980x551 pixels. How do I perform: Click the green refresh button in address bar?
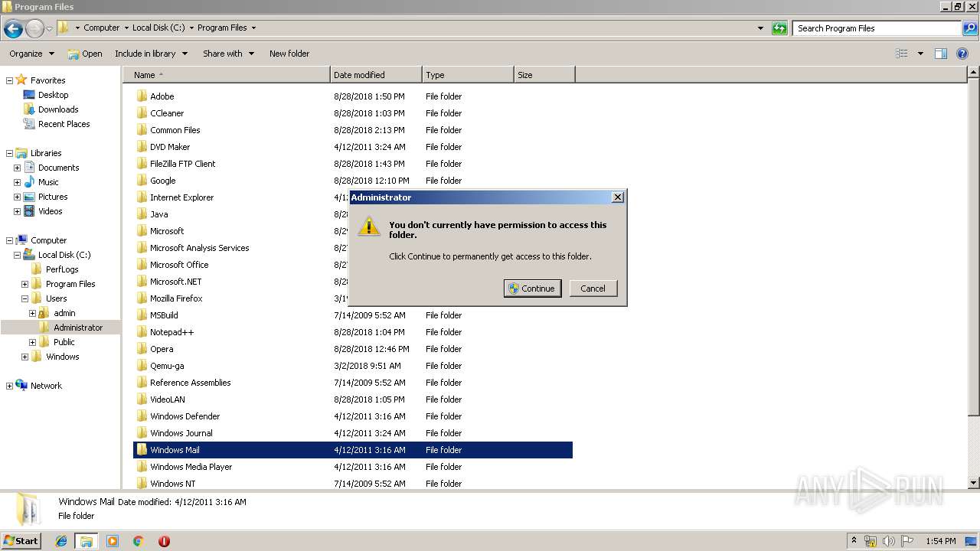pos(779,28)
